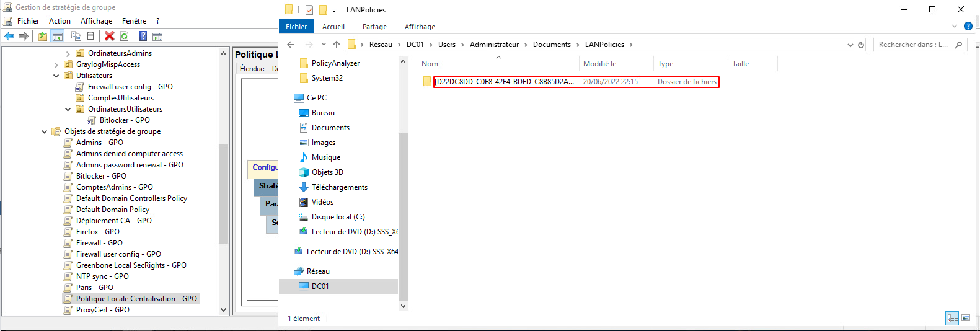
Task: Select Default Domain Policy in tree
Action: (x=113, y=210)
